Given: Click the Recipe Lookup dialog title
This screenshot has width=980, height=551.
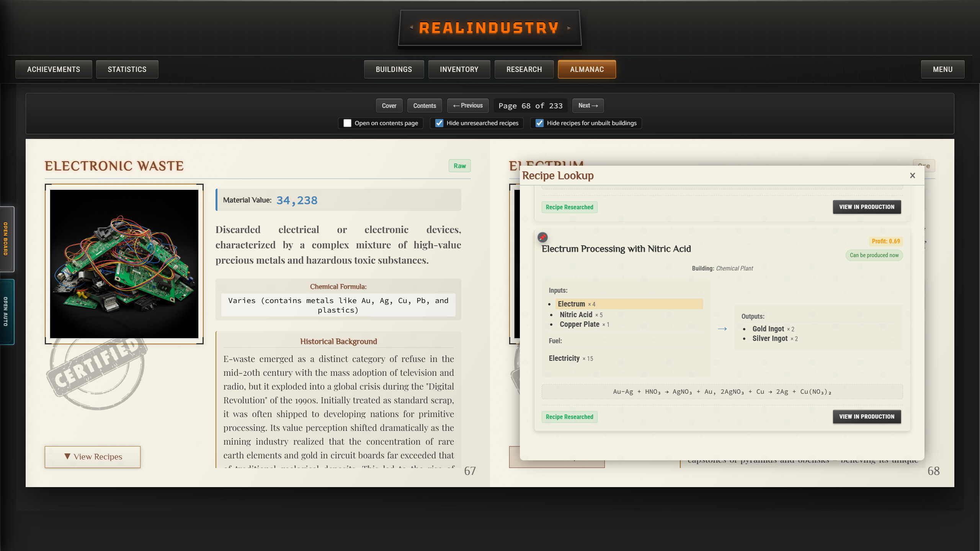Looking at the screenshot, I should coord(558,175).
